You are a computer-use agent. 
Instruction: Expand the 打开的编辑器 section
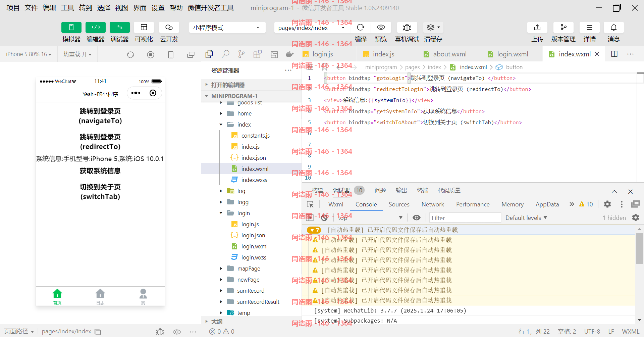(252, 85)
